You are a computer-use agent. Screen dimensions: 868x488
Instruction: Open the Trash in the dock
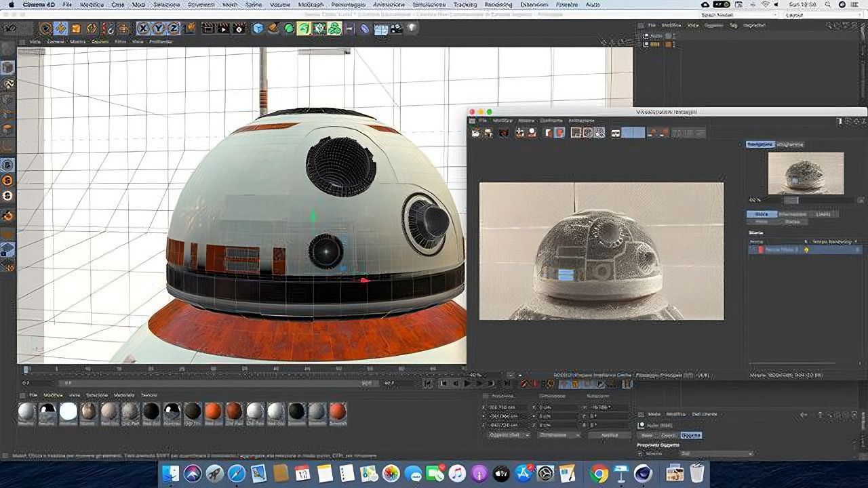696,473
